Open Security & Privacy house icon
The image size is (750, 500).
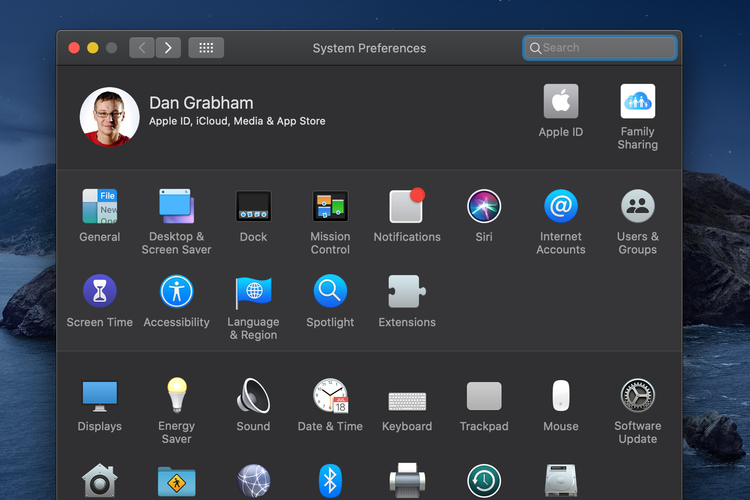coord(99,481)
